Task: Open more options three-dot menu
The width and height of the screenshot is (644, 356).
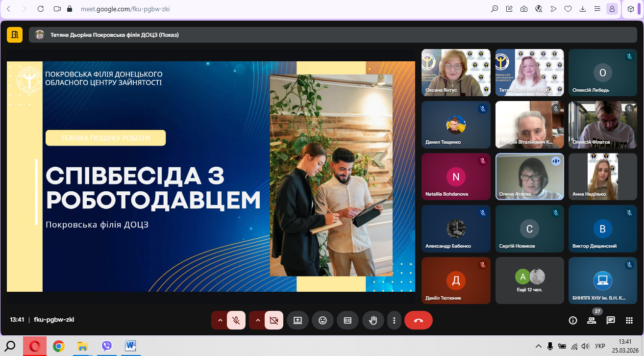Action: pos(394,320)
